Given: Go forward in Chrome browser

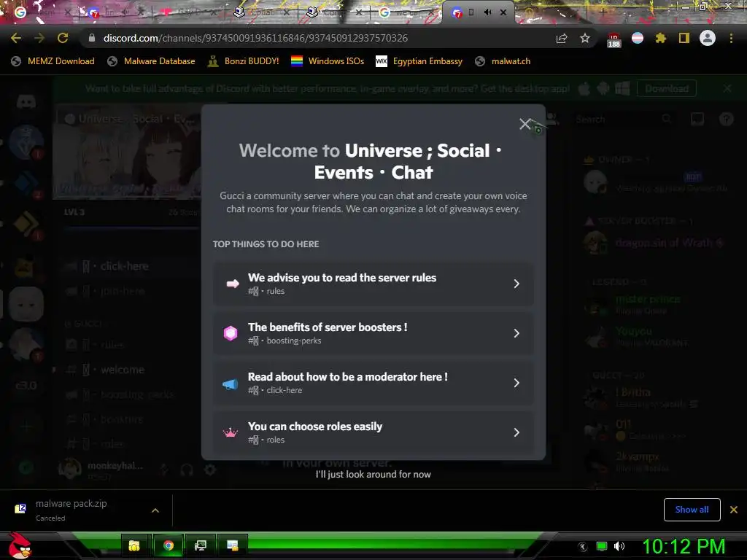Looking at the screenshot, I should point(39,38).
